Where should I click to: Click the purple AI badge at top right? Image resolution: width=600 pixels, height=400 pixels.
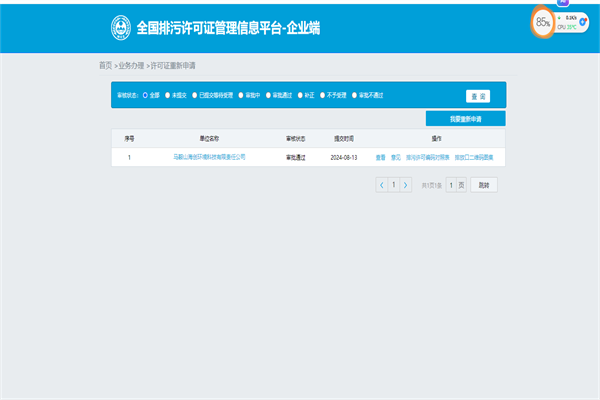(561, 3)
